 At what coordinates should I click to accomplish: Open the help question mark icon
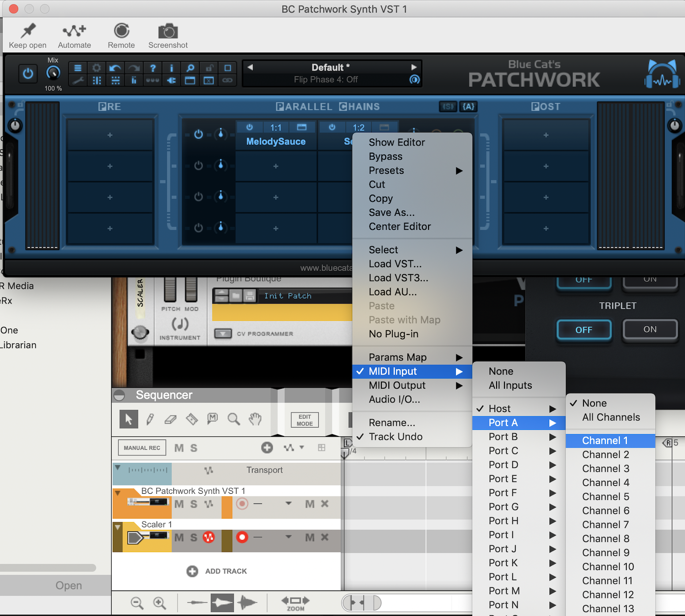tap(153, 68)
